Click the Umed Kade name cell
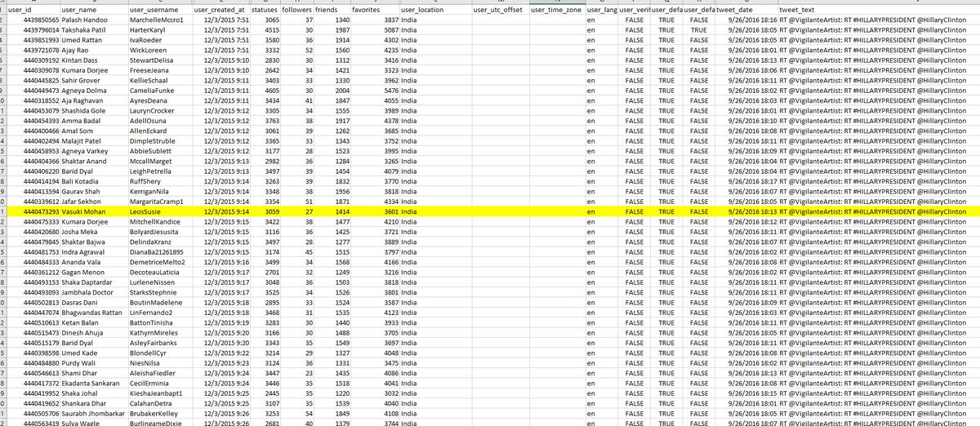980x426 pixels. (x=94, y=353)
